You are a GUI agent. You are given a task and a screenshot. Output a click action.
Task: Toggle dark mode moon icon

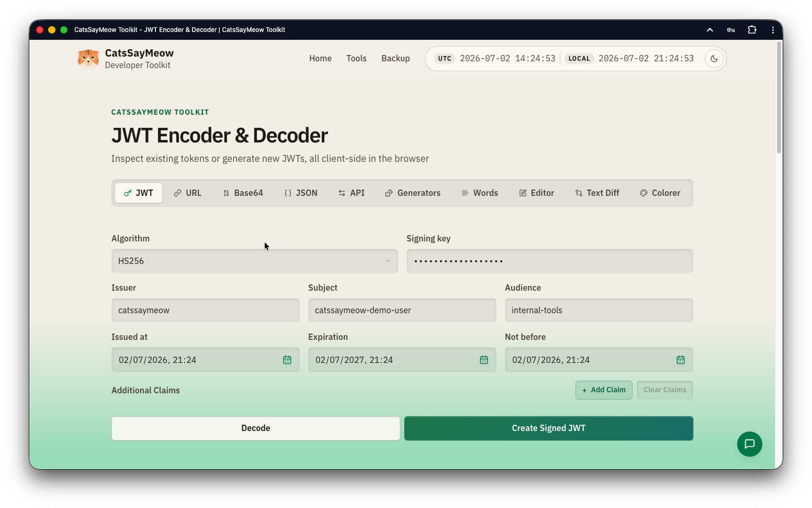pos(714,59)
